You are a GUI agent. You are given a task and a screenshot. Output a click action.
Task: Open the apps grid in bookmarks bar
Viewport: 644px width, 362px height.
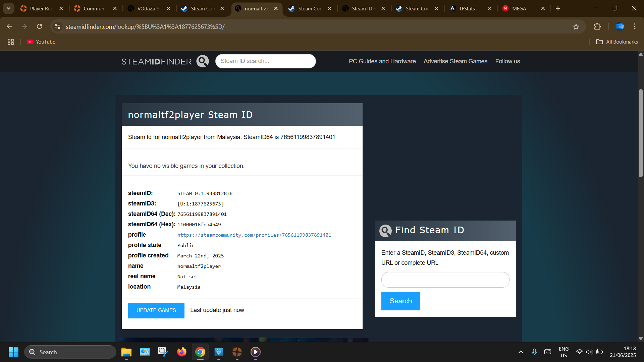pos(11,42)
